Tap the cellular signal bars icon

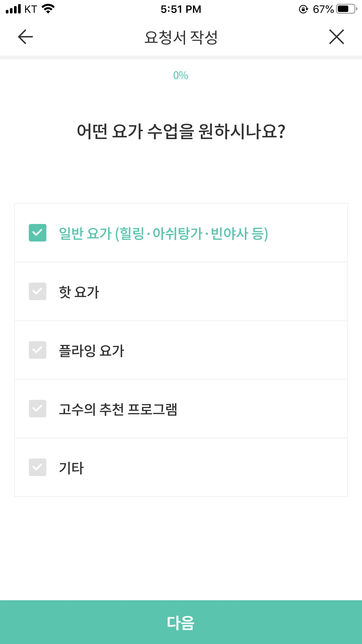[x=13, y=9]
